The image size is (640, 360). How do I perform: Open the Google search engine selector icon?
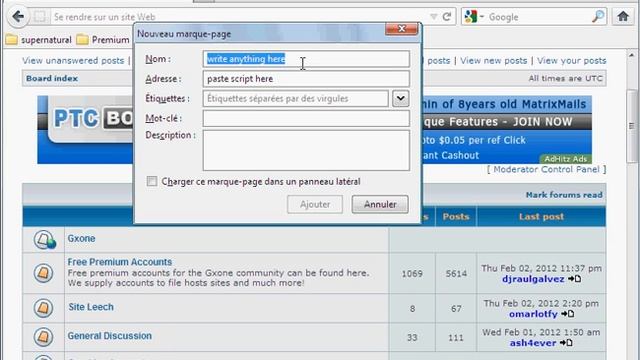point(474,17)
